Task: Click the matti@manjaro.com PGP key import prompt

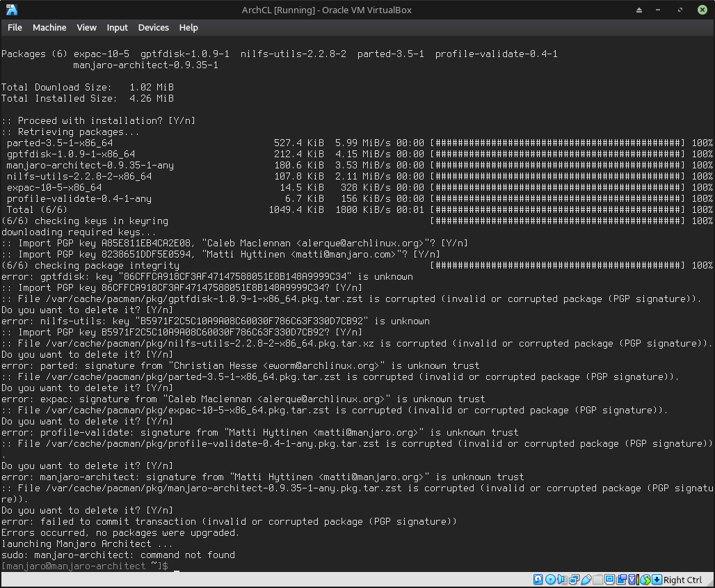Action: 220,254
